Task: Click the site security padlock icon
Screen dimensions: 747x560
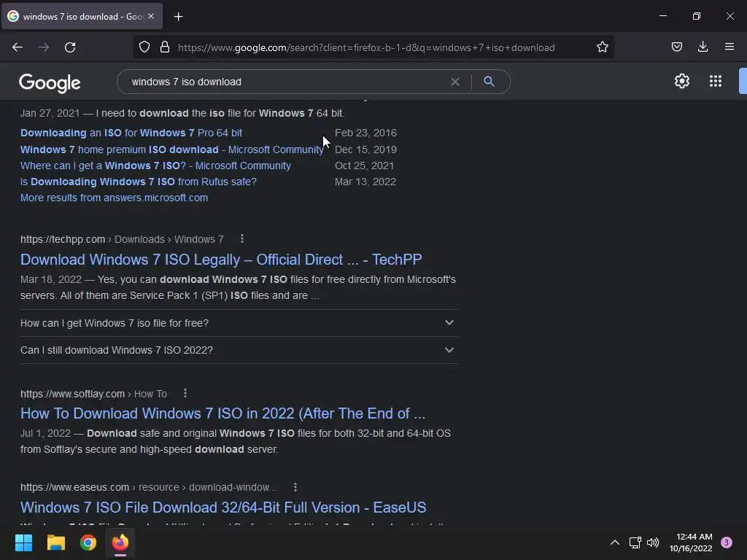Action: coord(165,47)
